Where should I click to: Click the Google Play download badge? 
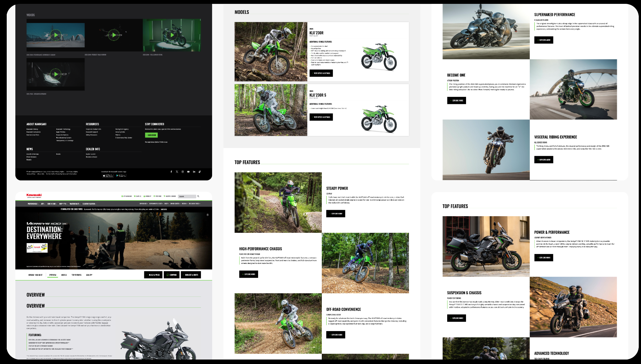[x=121, y=176]
